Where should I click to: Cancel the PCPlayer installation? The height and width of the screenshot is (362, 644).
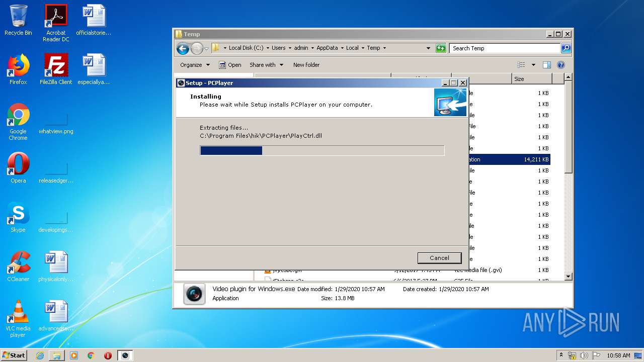click(x=439, y=258)
